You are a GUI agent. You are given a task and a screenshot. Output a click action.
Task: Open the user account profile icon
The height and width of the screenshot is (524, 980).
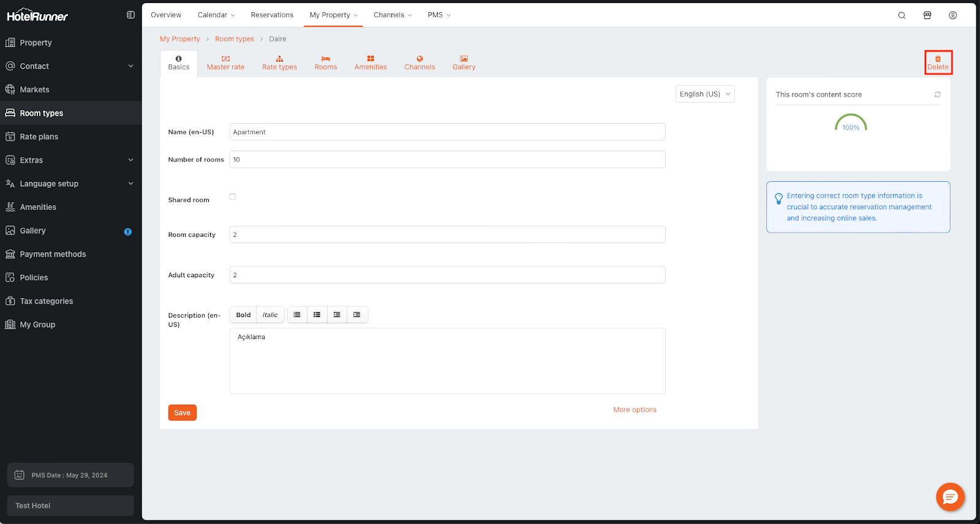coord(952,15)
